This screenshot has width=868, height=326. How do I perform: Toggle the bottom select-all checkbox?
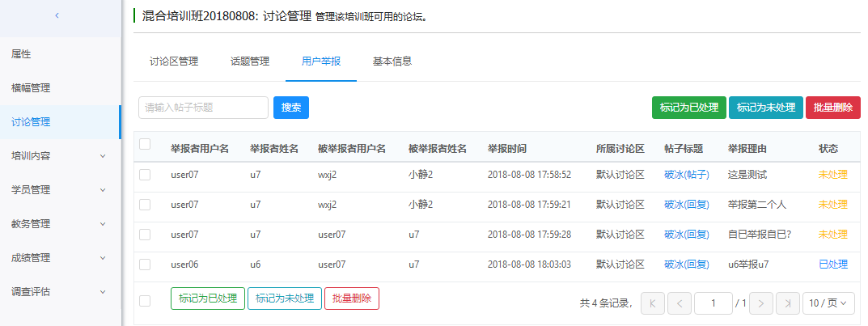tap(146, 301)
